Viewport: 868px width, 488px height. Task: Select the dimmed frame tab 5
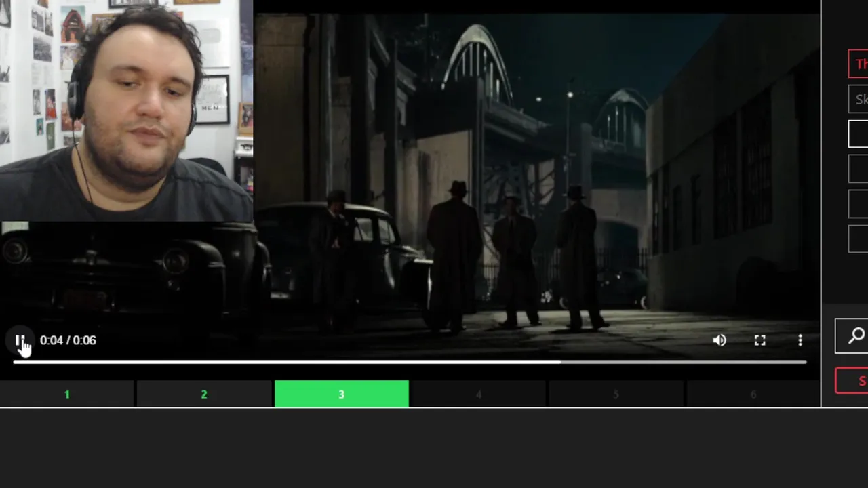click(x=616, y=394)
